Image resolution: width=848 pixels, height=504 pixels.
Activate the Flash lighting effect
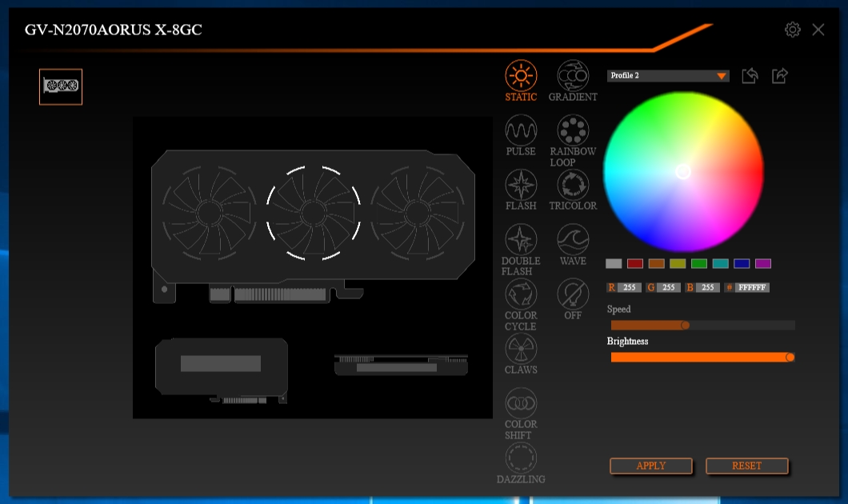521,190
